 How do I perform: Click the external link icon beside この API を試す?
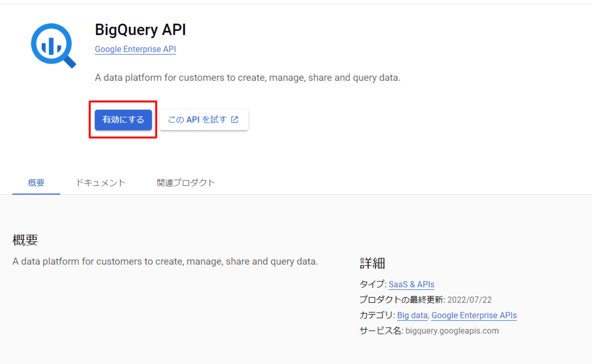[235, 119]
